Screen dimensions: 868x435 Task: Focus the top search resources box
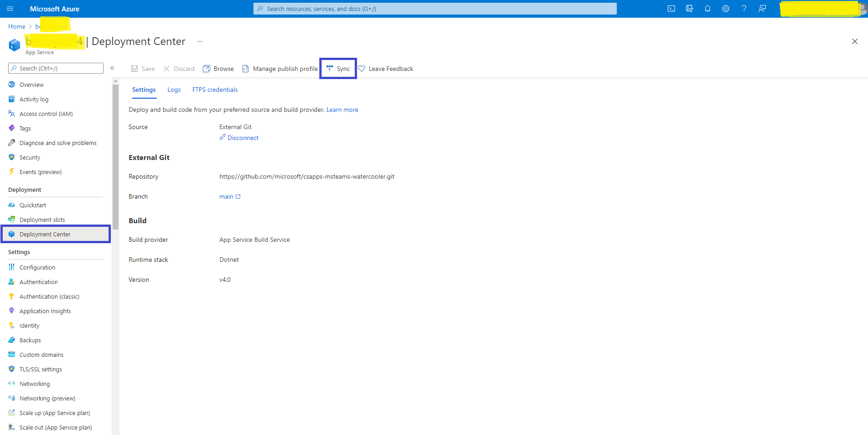click(435, 9)
